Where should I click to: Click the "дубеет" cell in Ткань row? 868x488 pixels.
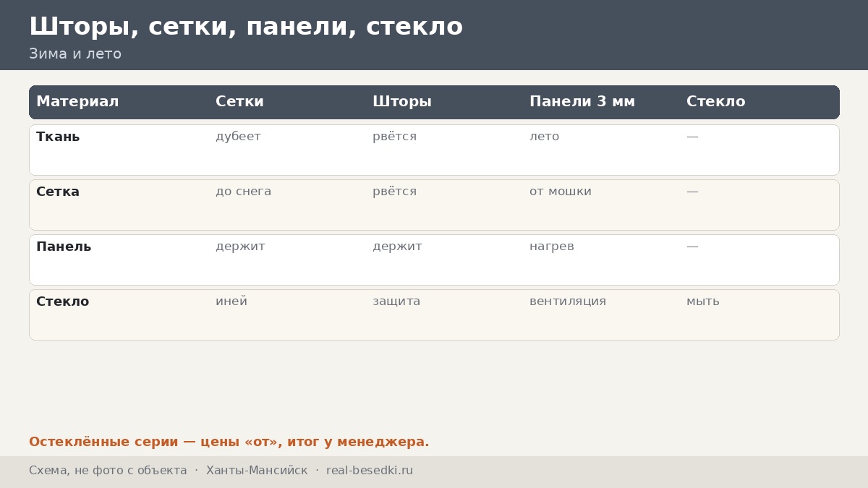point(238,137)
